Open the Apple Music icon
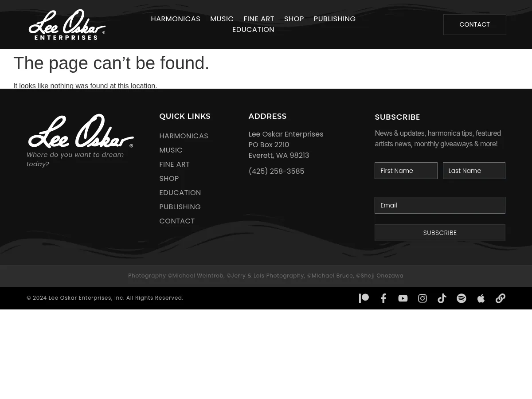Image resolution: width=532 pixels, height=399 pixels. pyautogui.click(x=481, y=298)
